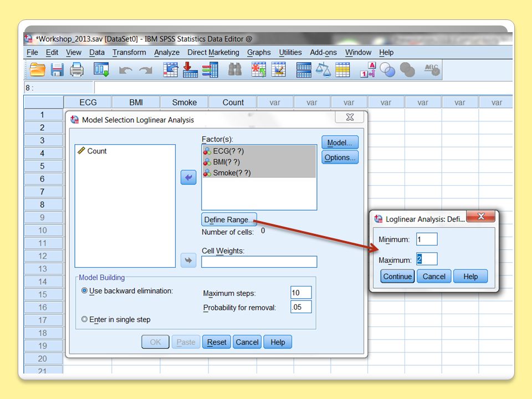
Task: Click the Spell Check ABC icon
Action: (432, 70)
